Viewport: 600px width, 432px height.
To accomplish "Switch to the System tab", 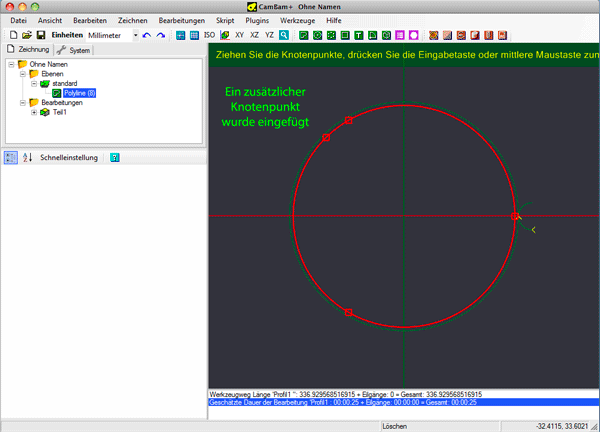I will click(74, 49).
